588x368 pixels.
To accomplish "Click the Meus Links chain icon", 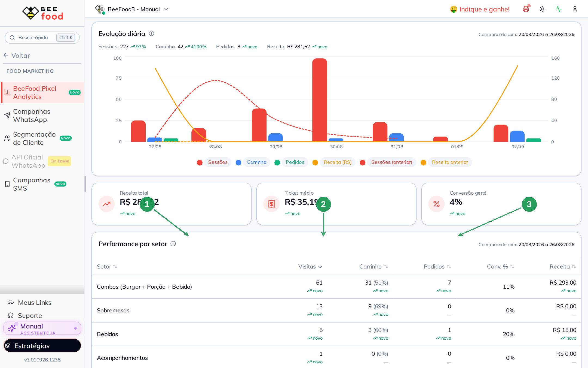I will coord(11,302).
